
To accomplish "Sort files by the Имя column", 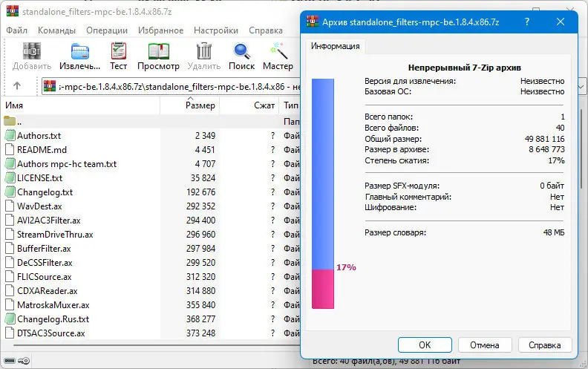I will point(82,105).
